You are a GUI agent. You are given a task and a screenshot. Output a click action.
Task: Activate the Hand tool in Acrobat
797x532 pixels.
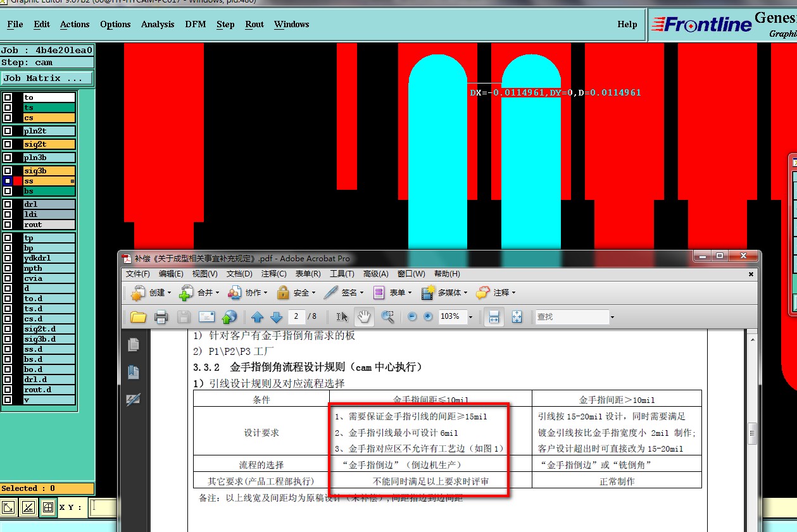(365, 317)
